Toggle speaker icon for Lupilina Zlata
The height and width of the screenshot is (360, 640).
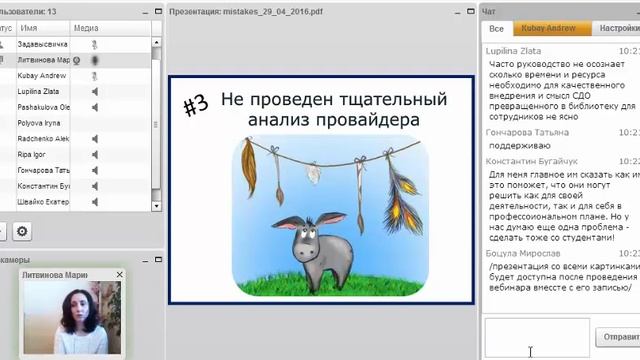point(95,91)
